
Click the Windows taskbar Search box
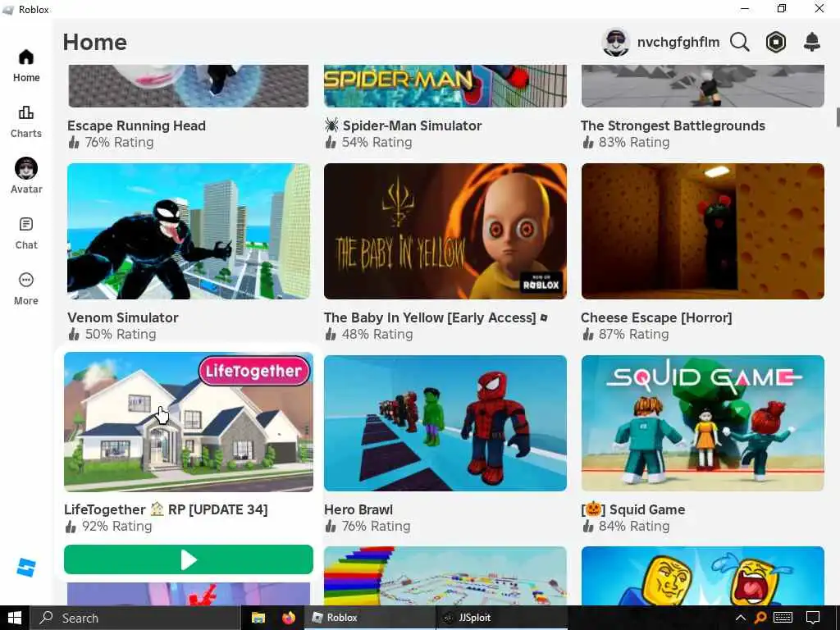pos(135,618)
